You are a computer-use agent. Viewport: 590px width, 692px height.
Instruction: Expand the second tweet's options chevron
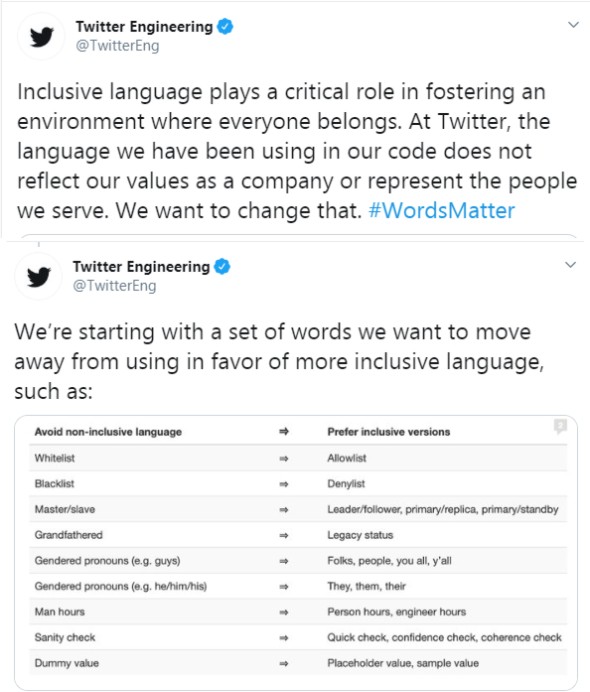click(x=571, y=265)
